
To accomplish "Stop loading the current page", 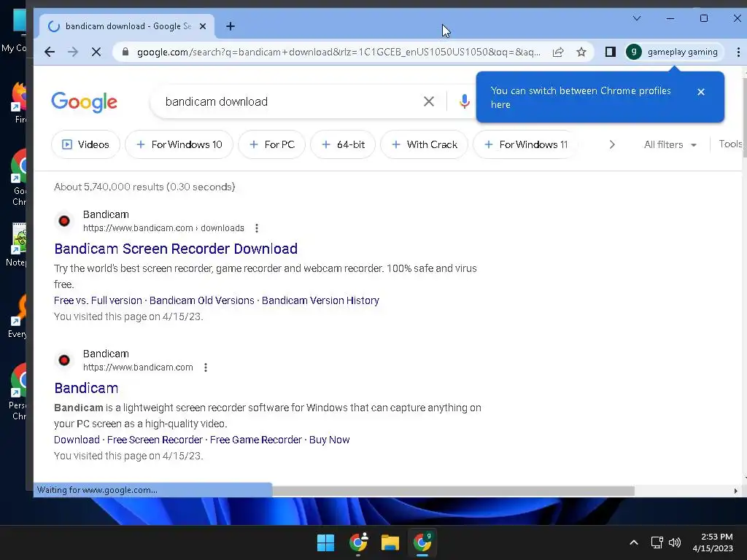I will 96,52.
